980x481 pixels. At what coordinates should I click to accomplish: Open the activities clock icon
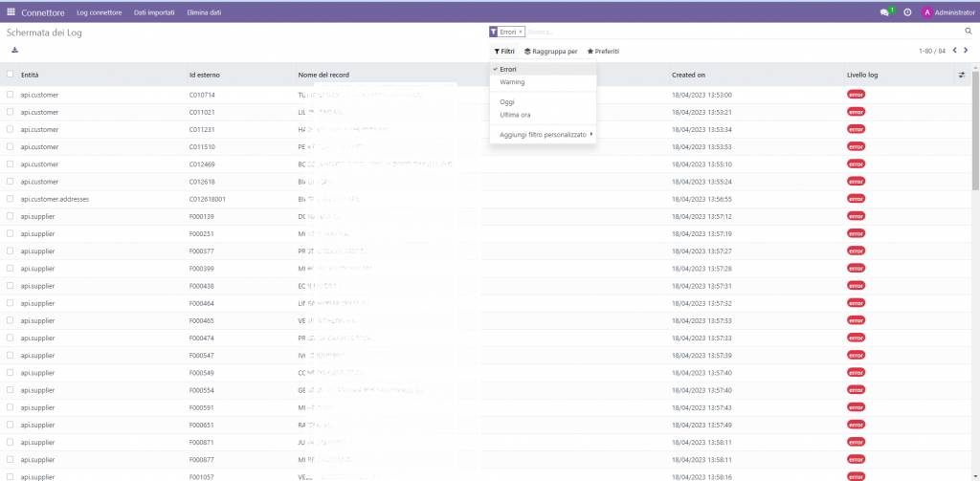pyautogui.click(x=907, y=12)
